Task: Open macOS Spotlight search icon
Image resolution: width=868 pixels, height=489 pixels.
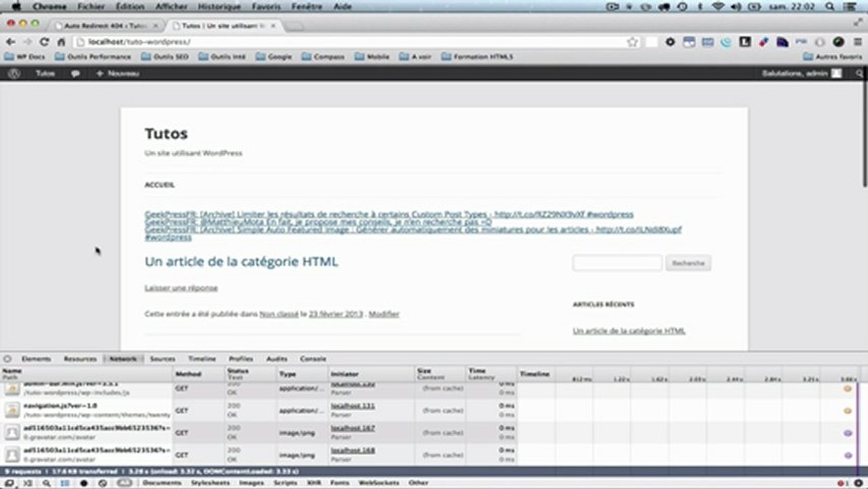Action: tap(830, 6)
